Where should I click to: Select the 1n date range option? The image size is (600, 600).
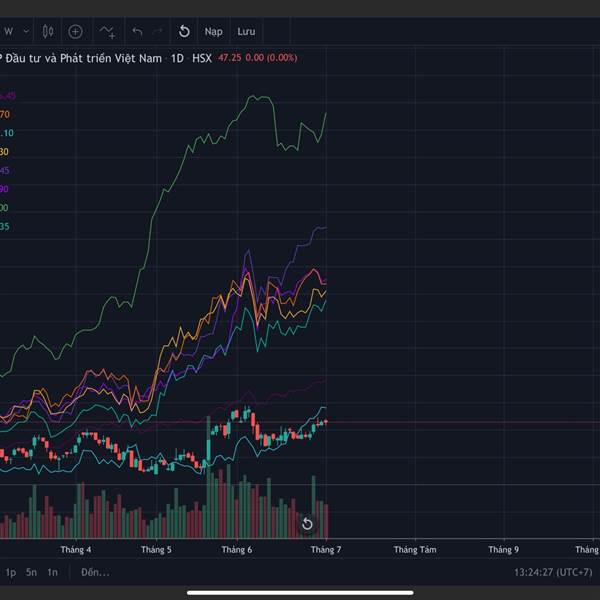(x=53, y=572)
